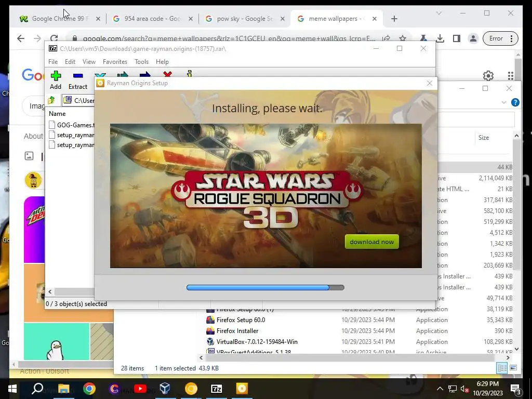Click File Explorer vertical scrollbar down arrow

coord(516,349)
